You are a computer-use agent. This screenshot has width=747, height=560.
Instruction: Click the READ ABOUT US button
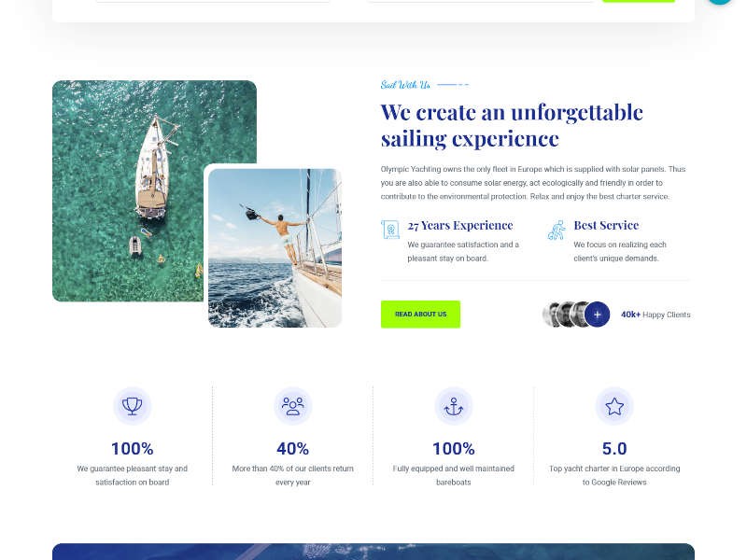point(420,315)
